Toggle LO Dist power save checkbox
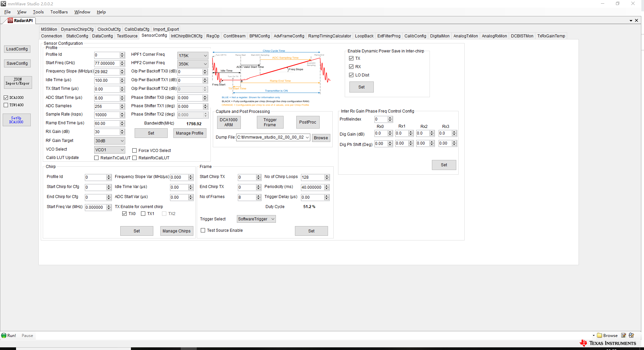This screenshot has width=644, height=350. point(351,75)
